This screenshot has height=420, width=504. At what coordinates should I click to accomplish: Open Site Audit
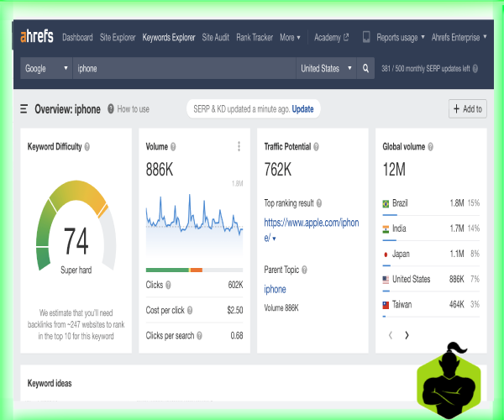(216, 37)
